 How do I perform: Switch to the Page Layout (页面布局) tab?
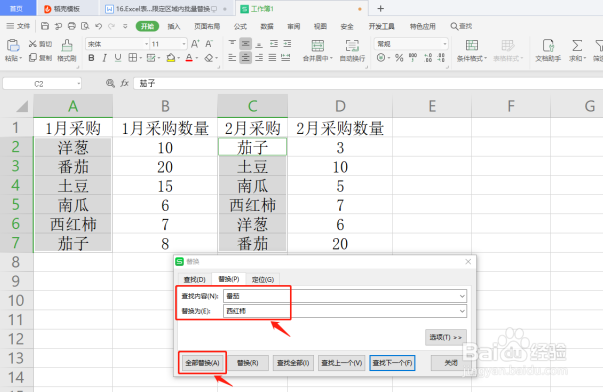point(207,26)
